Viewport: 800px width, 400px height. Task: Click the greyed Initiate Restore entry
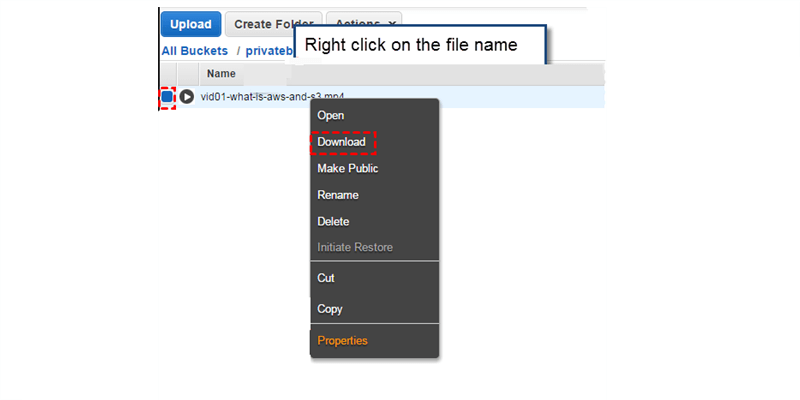(355, 247)
